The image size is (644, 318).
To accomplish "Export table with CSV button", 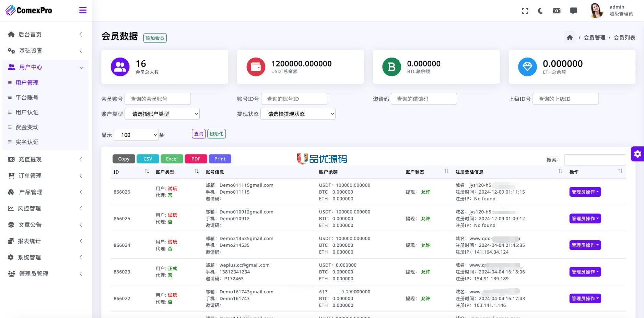I will click(148, 159).
